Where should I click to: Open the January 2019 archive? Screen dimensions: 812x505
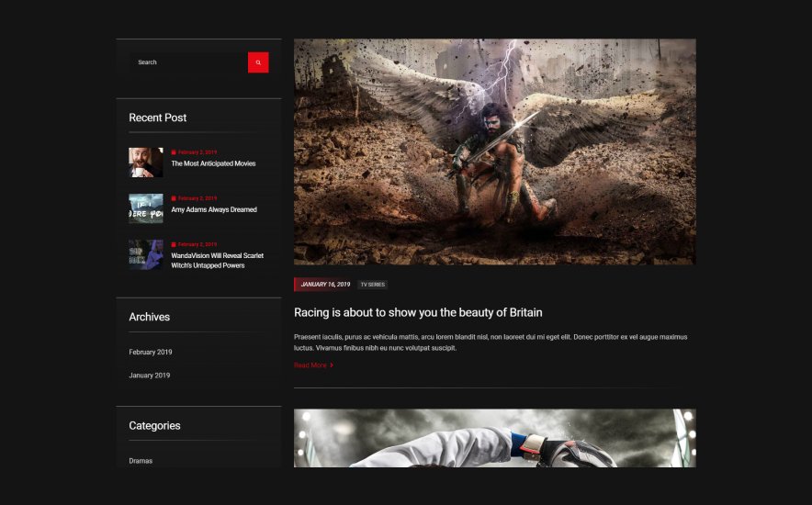click(150, 376)
